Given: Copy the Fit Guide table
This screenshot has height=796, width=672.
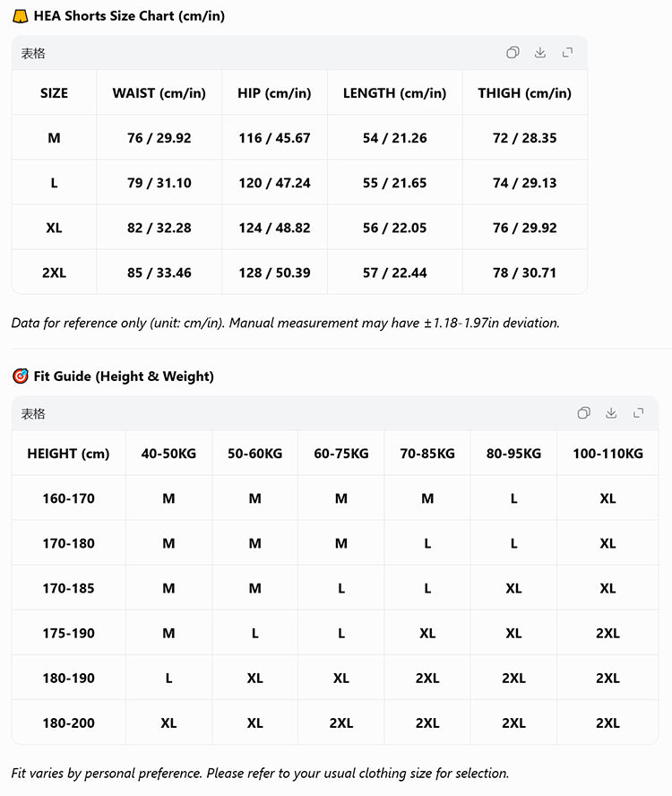Looking at the screenshot, I should [x=583, y=412].
